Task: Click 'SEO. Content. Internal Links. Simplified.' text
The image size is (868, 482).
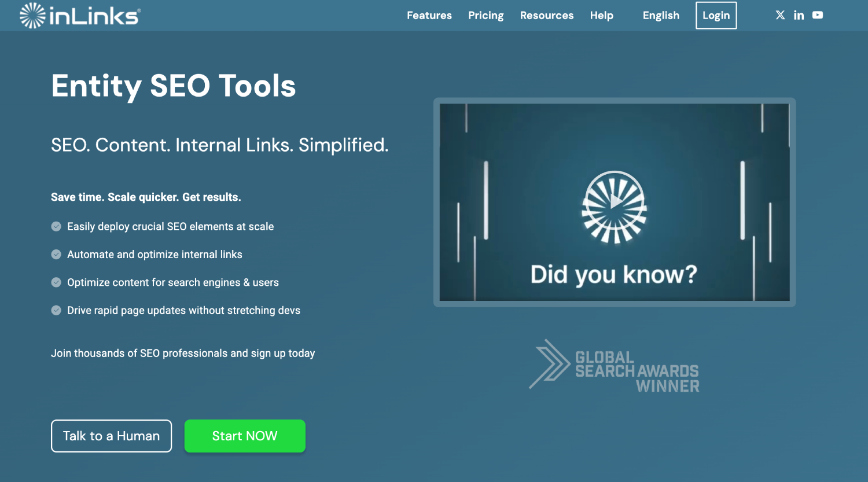Action: pyautogui.click(x=220, y=145)
